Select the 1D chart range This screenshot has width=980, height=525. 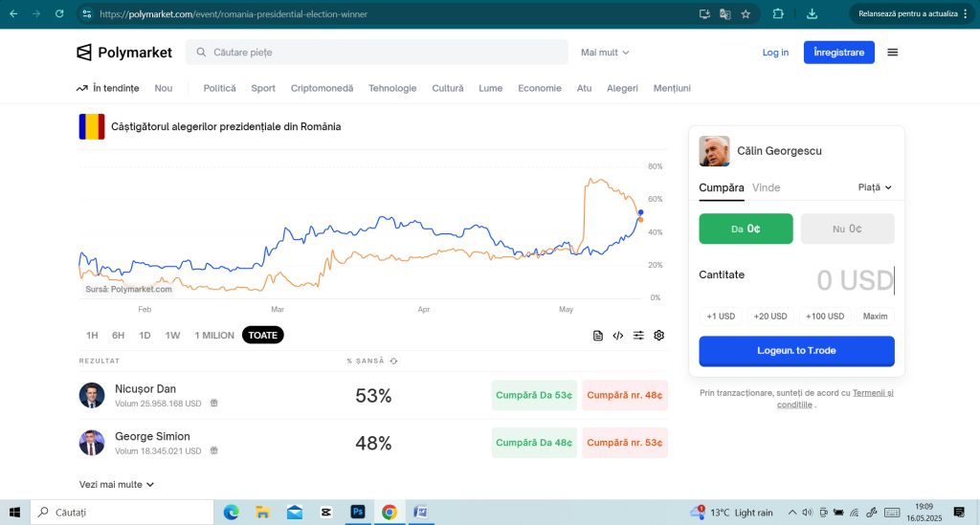point(145,336)
